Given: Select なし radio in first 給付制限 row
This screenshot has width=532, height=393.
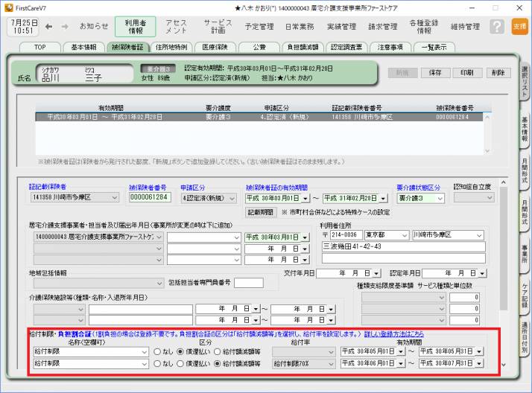Looking at the screenshot, I should (x=158, y=351).
